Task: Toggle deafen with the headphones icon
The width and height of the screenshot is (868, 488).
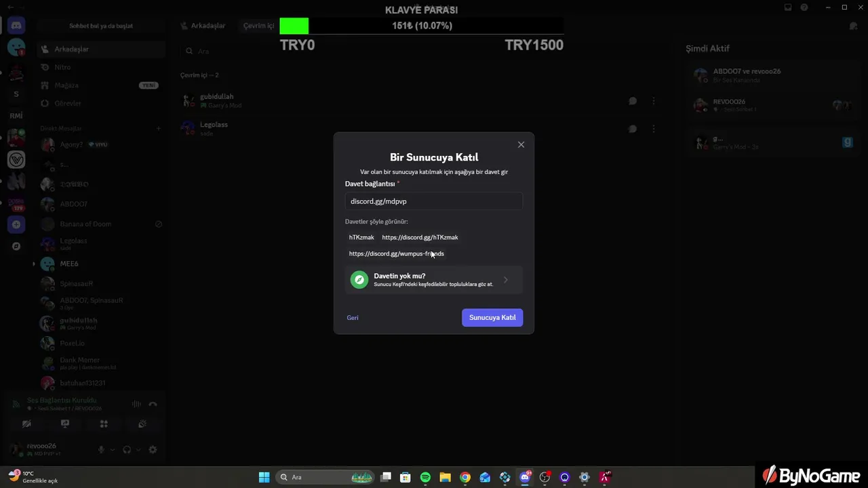Action: [127, 449]
